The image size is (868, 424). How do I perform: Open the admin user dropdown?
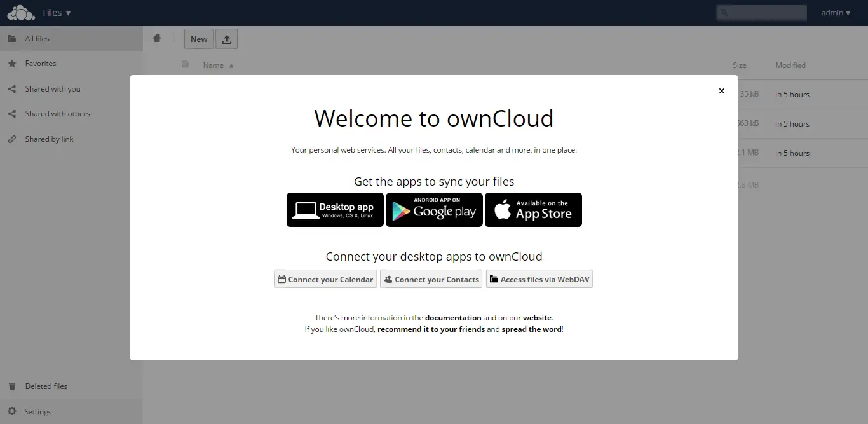click(x=835, y=13)
